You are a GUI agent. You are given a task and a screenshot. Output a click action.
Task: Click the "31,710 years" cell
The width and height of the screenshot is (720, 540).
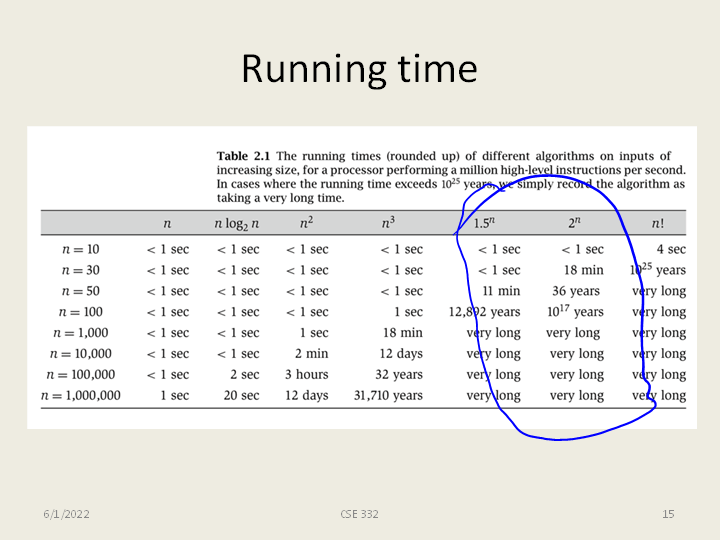click(x=388, y=395)
